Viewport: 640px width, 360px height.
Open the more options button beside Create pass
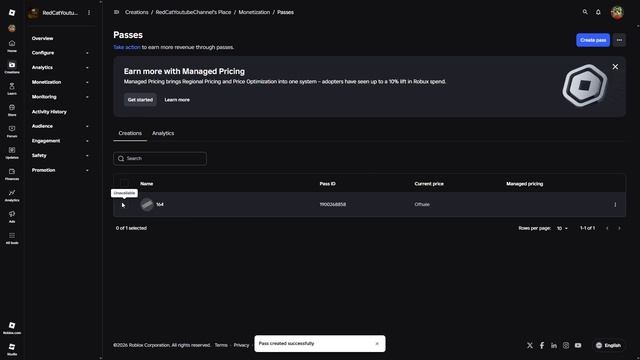tap(619, 40)
